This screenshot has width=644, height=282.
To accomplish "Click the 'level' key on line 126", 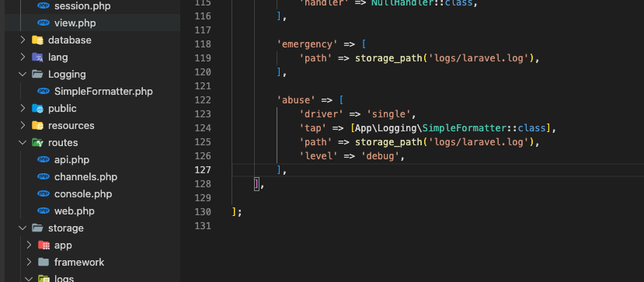I will (x=319, y=155).
